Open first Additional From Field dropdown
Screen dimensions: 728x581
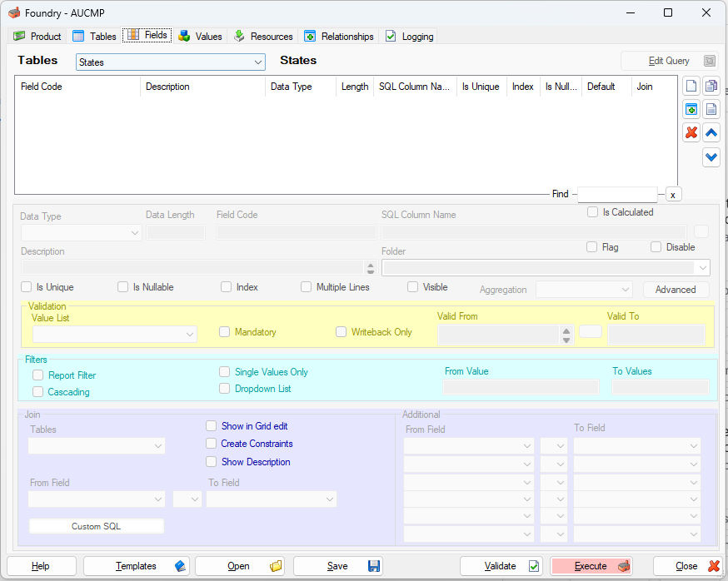(468, 446)
